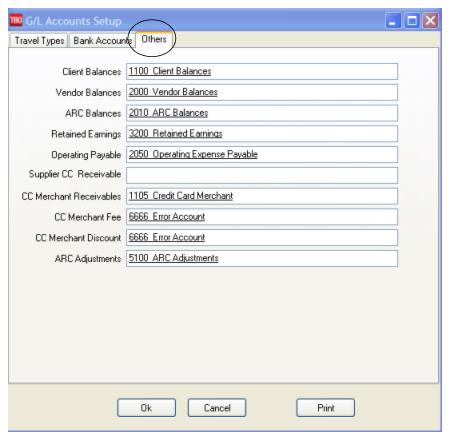Click the ARC Balances field showing 2010
450x440 pixels.
[x=262, y=113]
